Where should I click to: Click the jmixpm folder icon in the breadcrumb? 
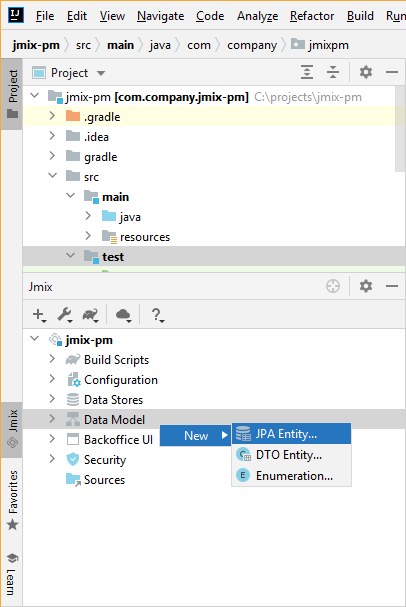298,43
